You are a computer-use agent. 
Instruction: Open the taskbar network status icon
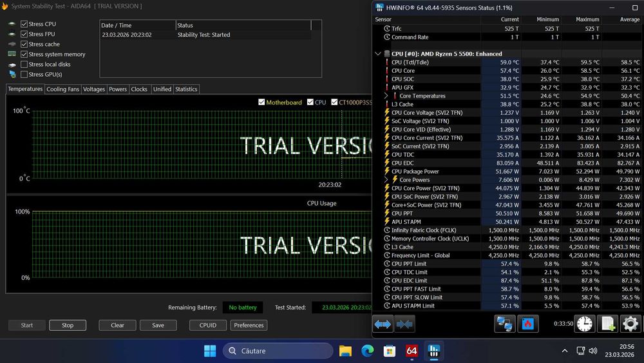(x=580, y=351)
